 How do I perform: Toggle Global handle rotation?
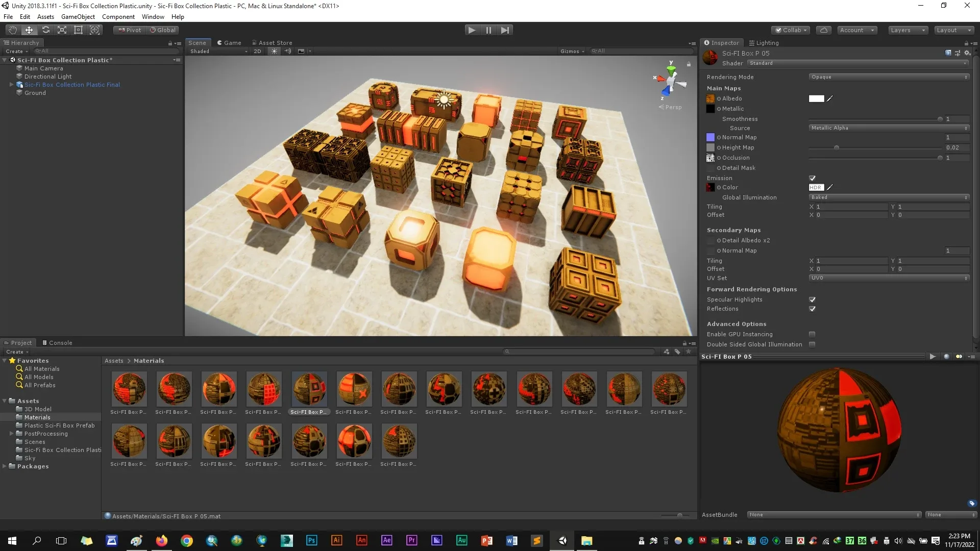163,30
